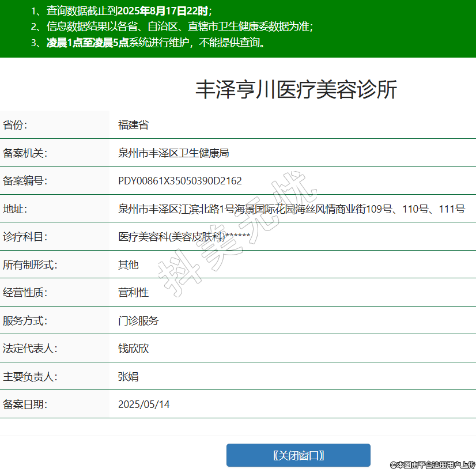Click the 地址 field label
The width and height of the screenshot is (476, 469).
click(x=15, y=209)
